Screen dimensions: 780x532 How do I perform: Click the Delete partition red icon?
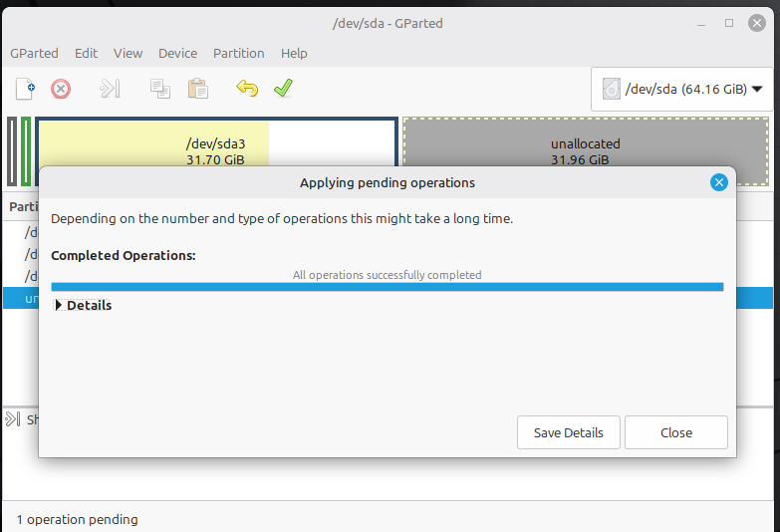[x=61, y=89]
